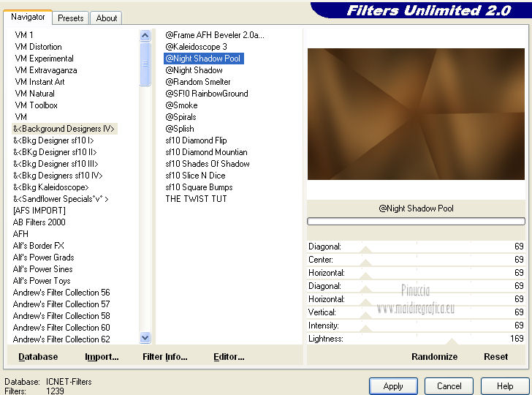Switch to the Navigator tab
This screenshot has width=532, height=395.
point(28,17)
